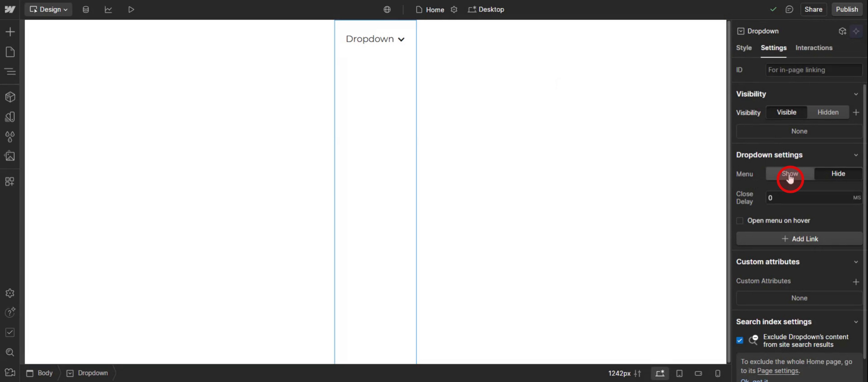Switch to the Interactions tab
This screenshot has height=382, width=868.
pos(813,48)
